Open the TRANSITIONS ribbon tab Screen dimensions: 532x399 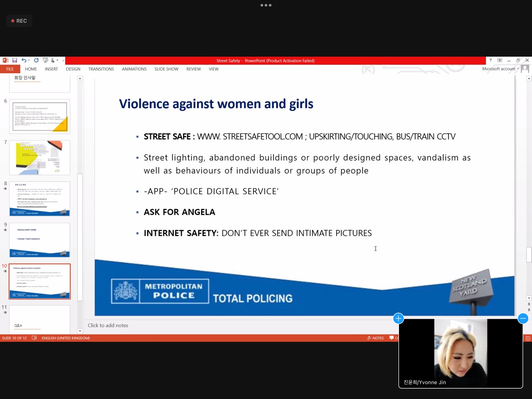[101, 69]
